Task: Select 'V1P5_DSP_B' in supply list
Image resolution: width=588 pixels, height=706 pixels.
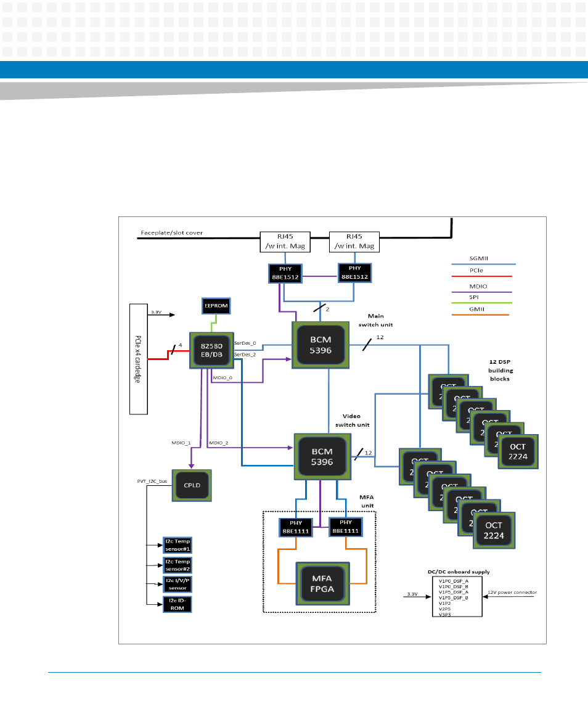Action: coord(454,598)
